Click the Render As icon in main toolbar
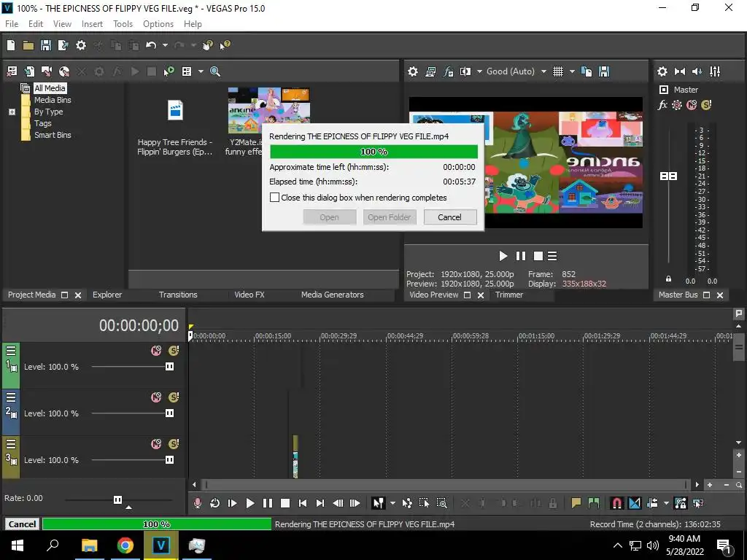747x560 pixels. tap(63, 45)
